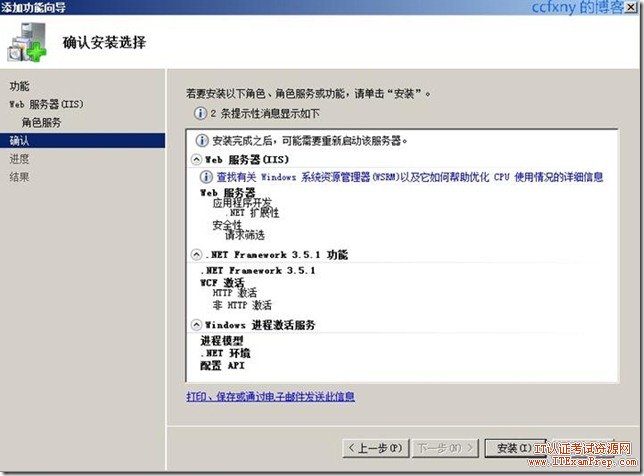This screenshot has width=644, height=476.
Task: Select the 结果 step in sidebar
Action: click(x=20, y=177)
